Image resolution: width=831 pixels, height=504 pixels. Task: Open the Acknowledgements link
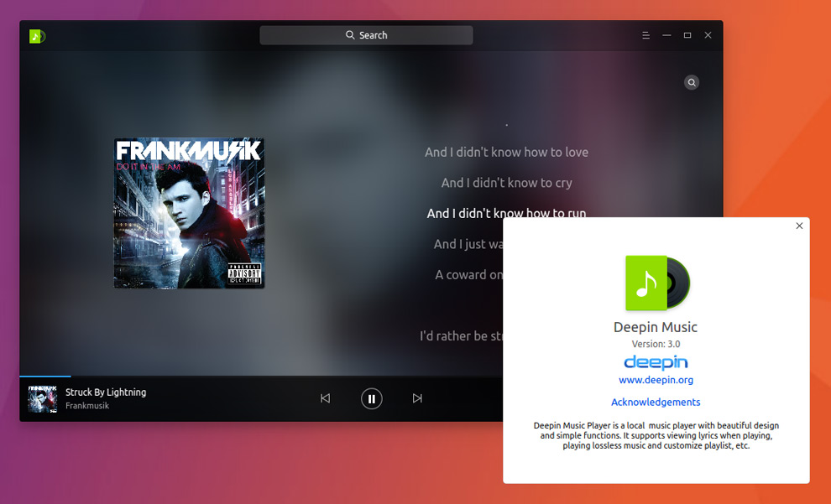pyautogui.click(x=656, y=403)
